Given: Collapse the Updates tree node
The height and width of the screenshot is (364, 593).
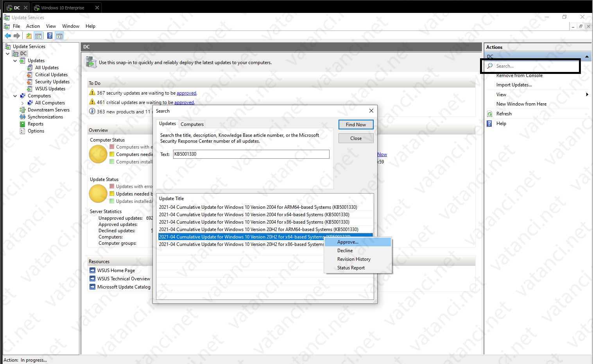Looking at the screenshot, I should pos(15,61).
